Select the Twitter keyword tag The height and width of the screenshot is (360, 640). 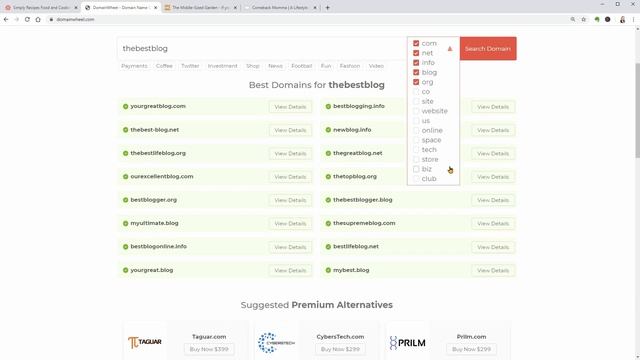(x=190, y=66)
